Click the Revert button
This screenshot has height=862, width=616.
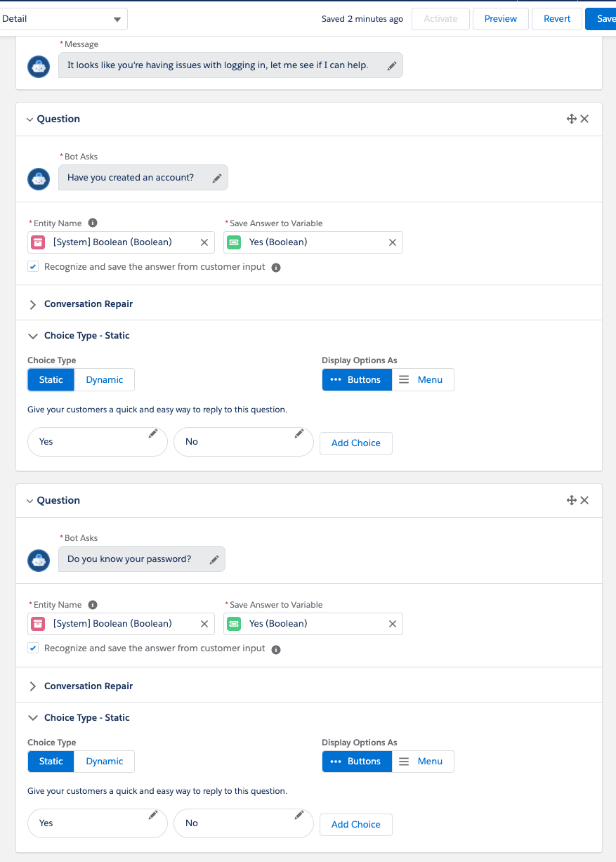coord(557,19)
